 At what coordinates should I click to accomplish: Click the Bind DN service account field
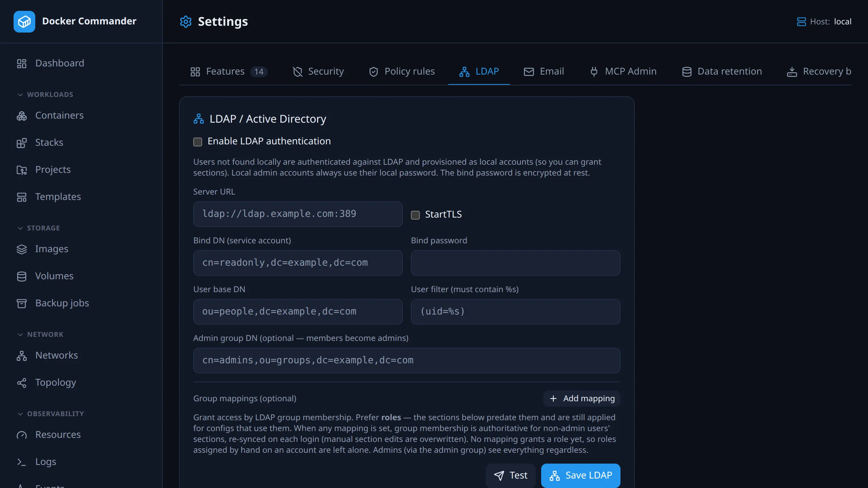click(x=298, y=263)
